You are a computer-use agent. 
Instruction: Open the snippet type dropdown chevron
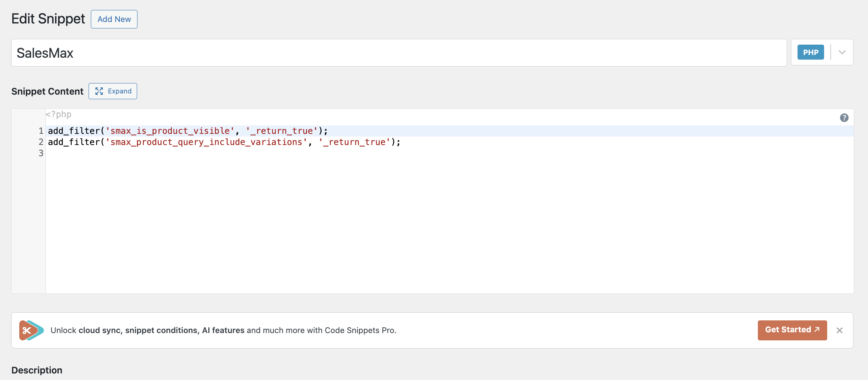point(842,52)
